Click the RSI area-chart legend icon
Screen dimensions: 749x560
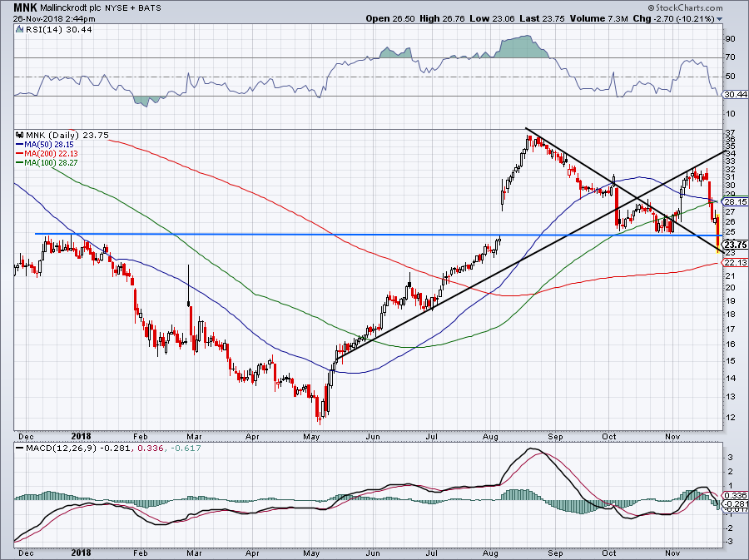pyautogui.click(x=20, y=30)
